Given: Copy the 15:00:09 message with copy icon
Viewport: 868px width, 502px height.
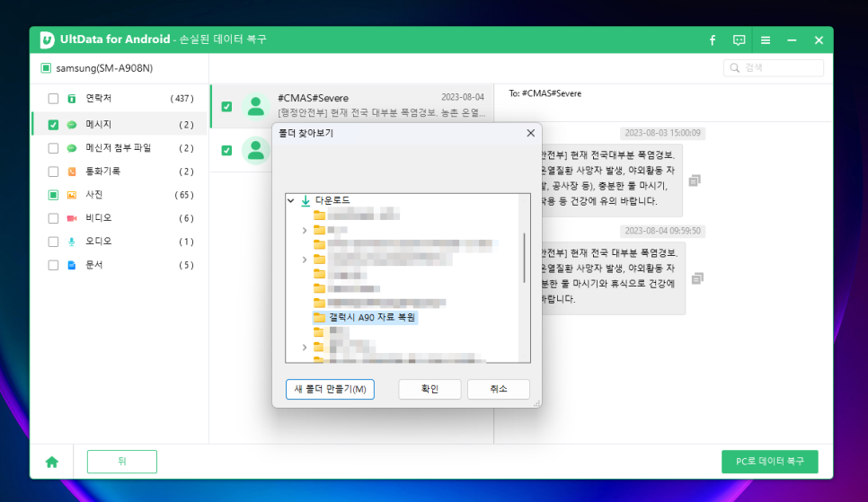Looking at the screenshot, I should click(695, 181).
